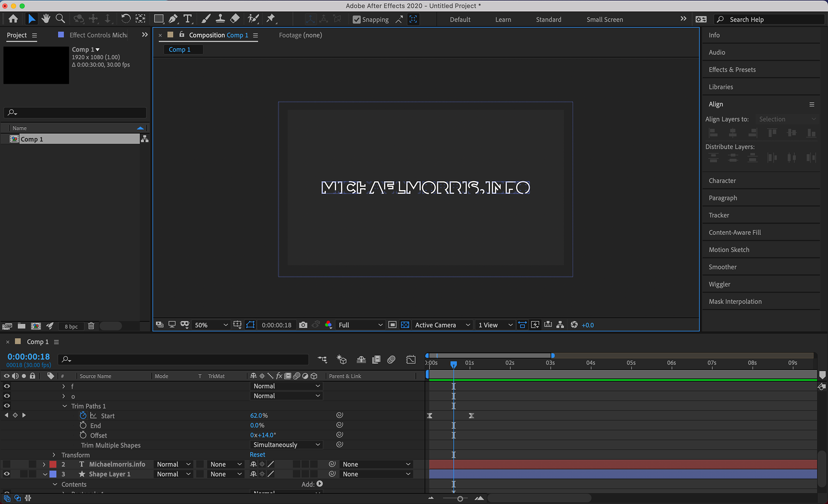
Task: Open the Effects & Presets panel
Action: (732, 69)
